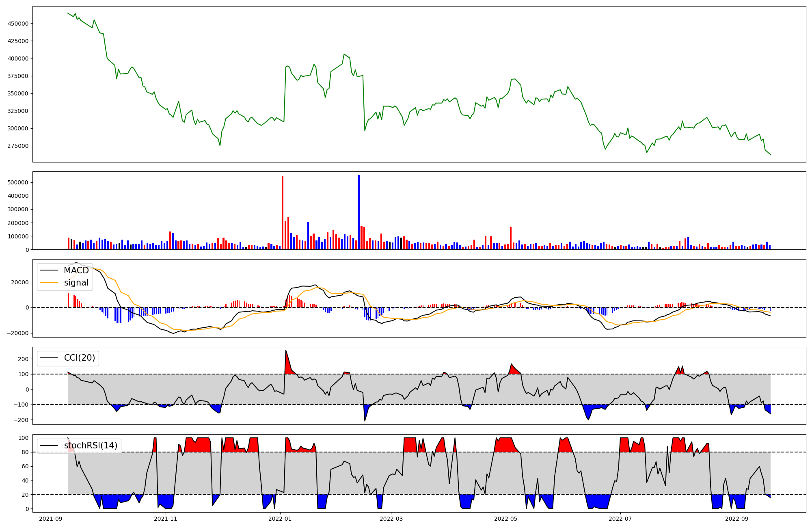Click the 450000 price axis tick label
The image size is (812, 528).
point(18,24)
